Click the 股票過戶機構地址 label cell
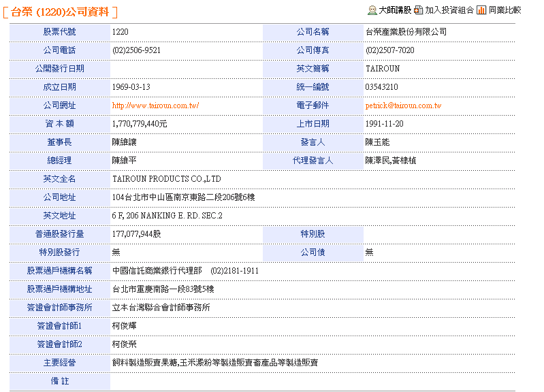The width and height of the screenshot is (544, 392). pos(60,289)
